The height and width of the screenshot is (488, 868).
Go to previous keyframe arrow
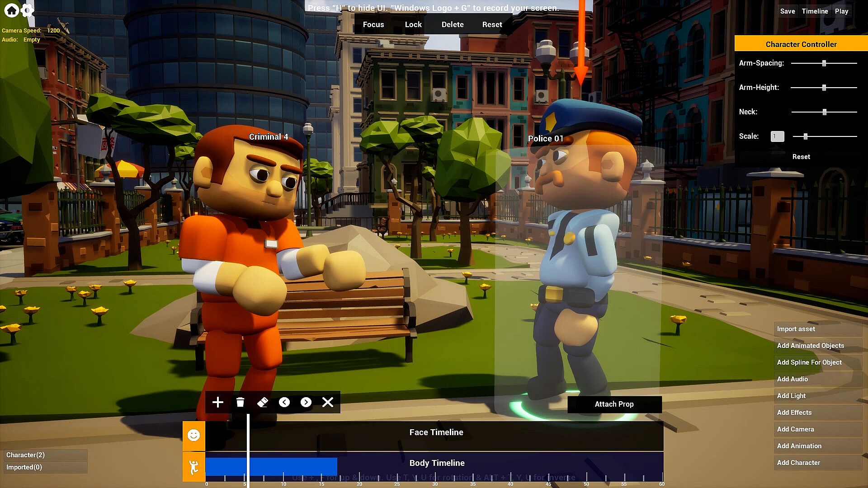284,402
